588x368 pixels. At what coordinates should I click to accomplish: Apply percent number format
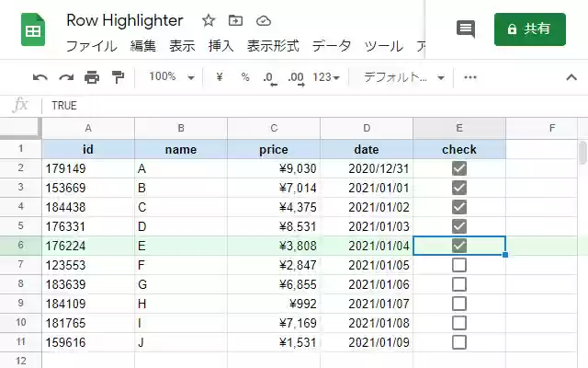point(245,77)
